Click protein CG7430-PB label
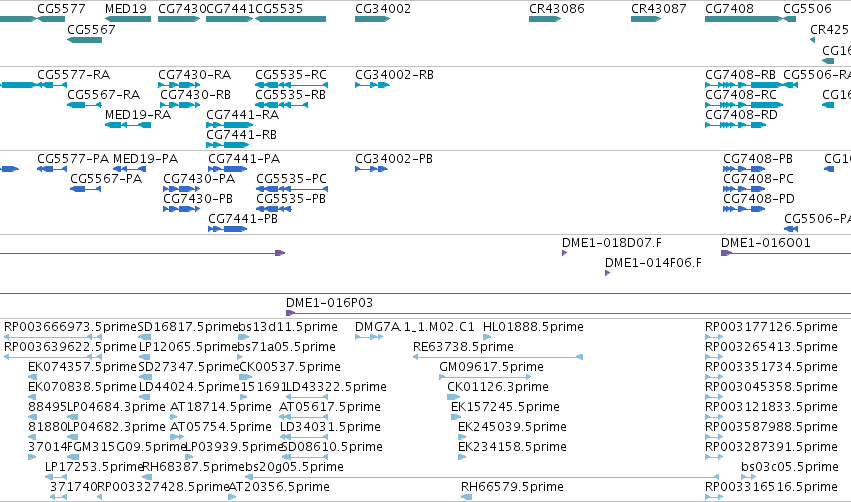This screenshot has width=851, height=502. pos(198,199)
